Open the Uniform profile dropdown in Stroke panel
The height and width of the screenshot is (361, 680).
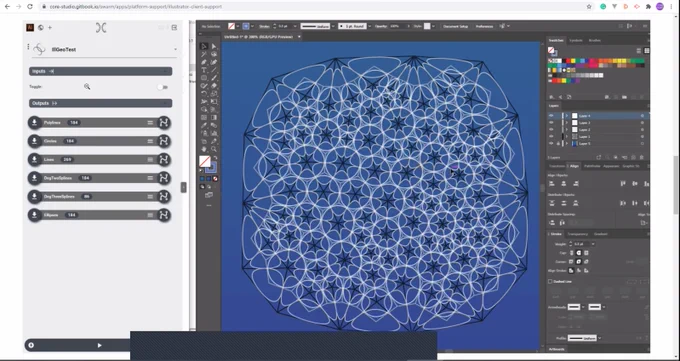(600, 338)
